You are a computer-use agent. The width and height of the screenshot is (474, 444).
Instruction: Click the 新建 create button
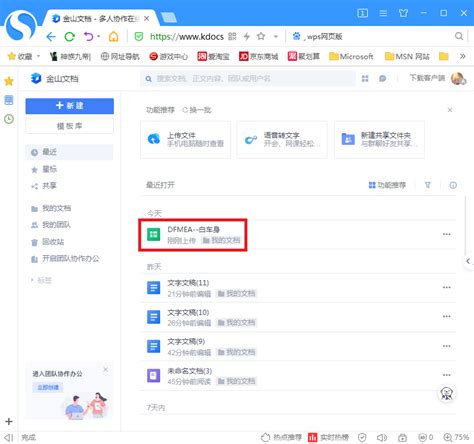point(70,106)
